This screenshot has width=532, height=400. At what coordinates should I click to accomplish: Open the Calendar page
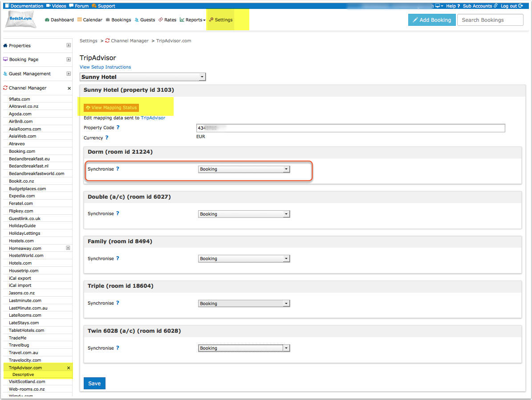tap(89, 20)
